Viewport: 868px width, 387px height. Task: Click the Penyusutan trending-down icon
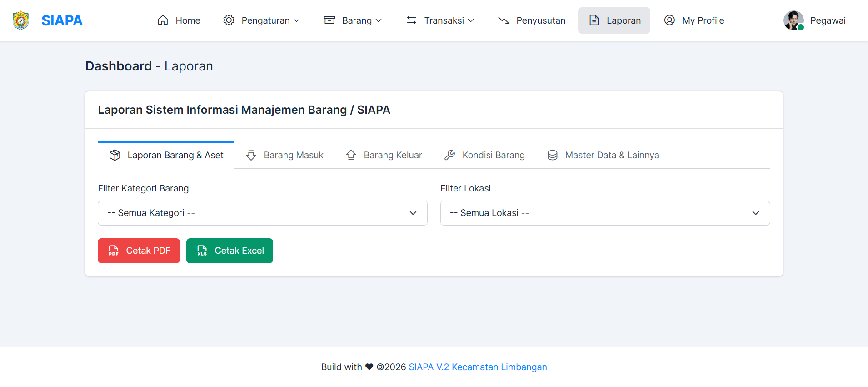[x=504, y=20]
